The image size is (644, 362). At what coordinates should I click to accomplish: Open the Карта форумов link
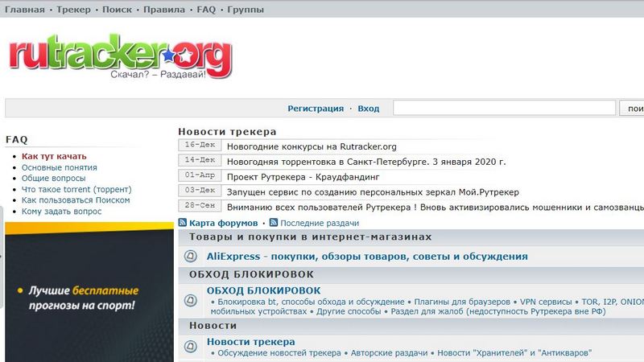tap(224, 224)
